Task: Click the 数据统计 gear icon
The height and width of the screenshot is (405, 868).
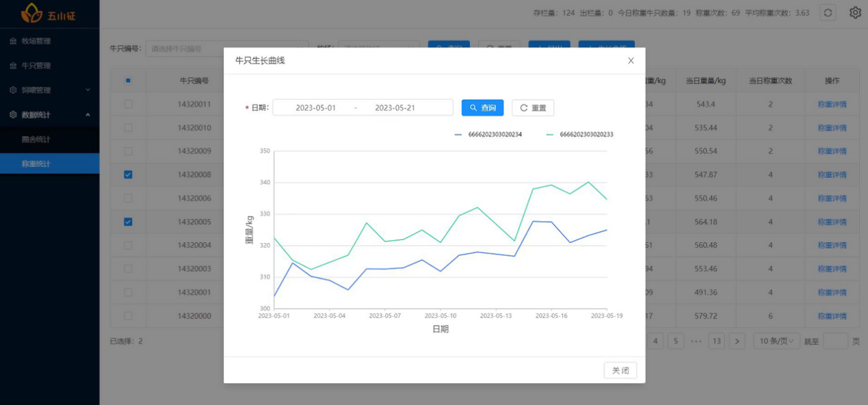Action: 12,114
